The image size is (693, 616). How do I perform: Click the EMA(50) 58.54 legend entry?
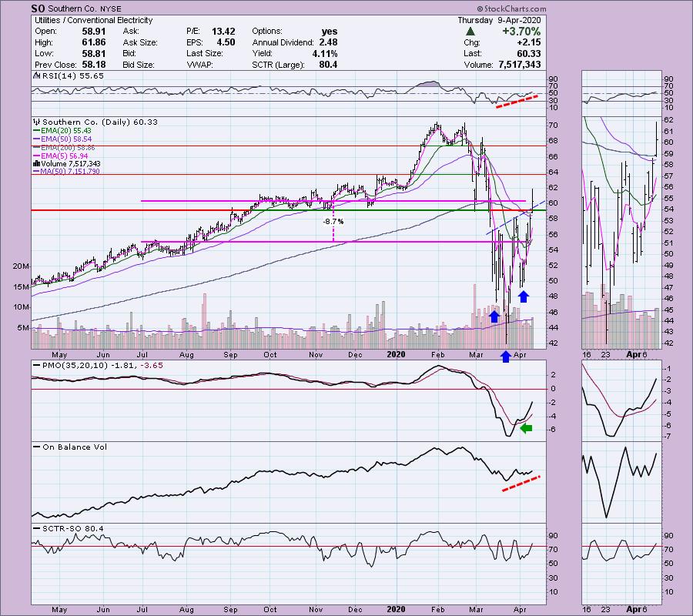click(x=63, y=139)
